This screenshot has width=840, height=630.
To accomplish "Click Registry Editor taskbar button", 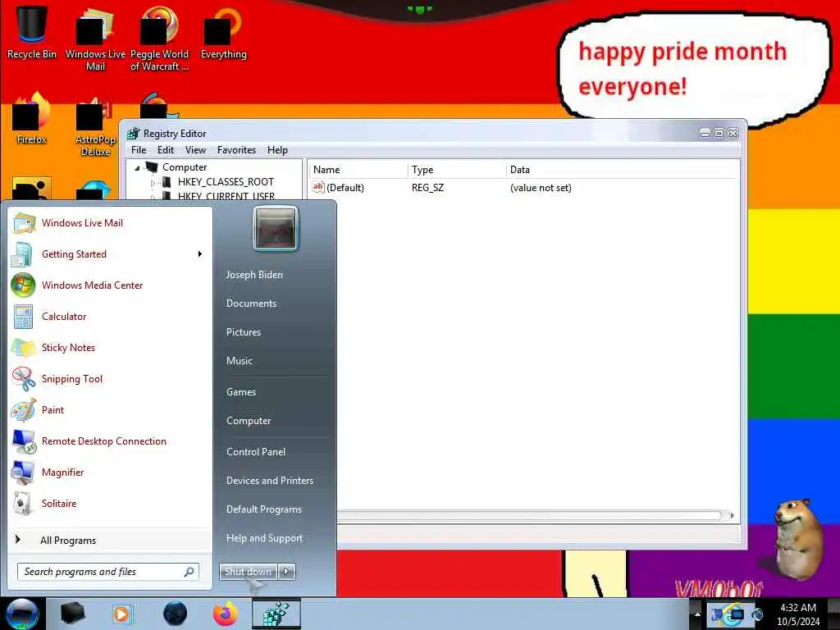I will (276, 614).
